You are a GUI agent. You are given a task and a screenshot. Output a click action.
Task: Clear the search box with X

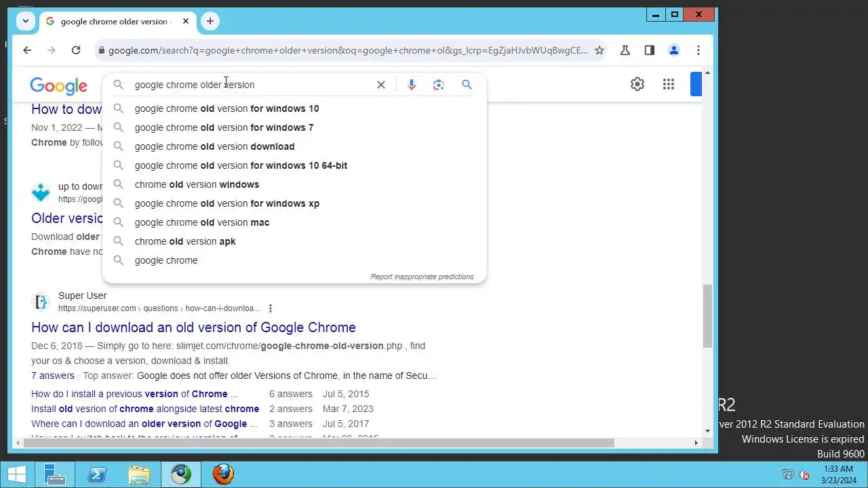click(x=381, y=85)
